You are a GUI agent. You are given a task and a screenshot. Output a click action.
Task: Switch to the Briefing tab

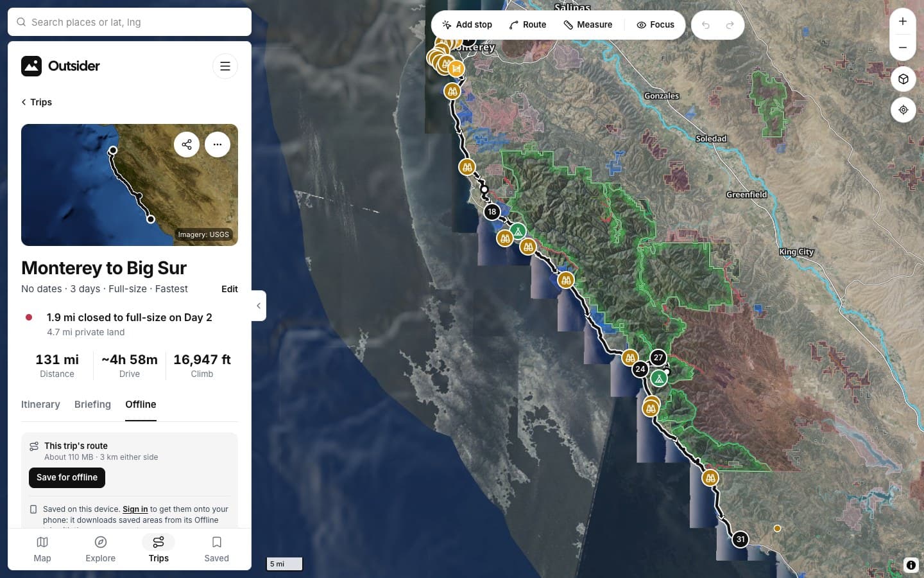coord(92,405)
